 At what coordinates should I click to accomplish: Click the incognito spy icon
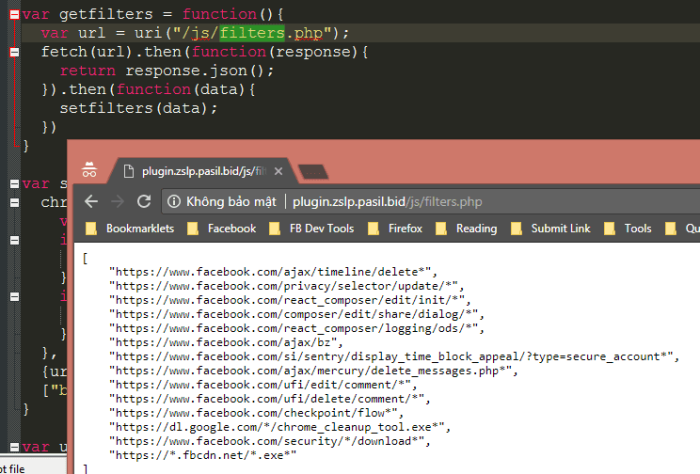(89, 170)
